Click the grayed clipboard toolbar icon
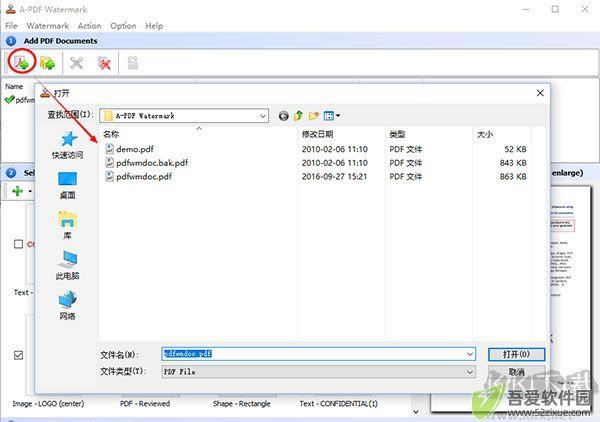Image resolution: width=600 pixels, height=422 pixels. pos(132,63)
